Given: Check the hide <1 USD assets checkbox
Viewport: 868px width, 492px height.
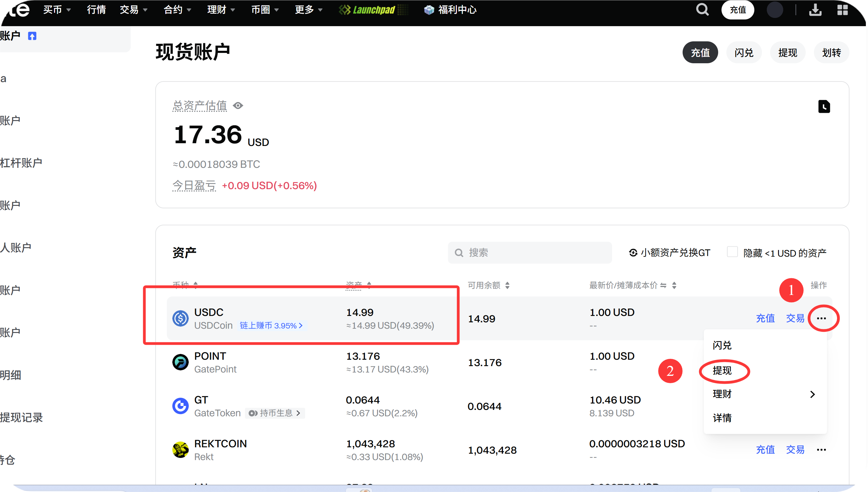Looking at the screenshot, I should coord(732,252).
